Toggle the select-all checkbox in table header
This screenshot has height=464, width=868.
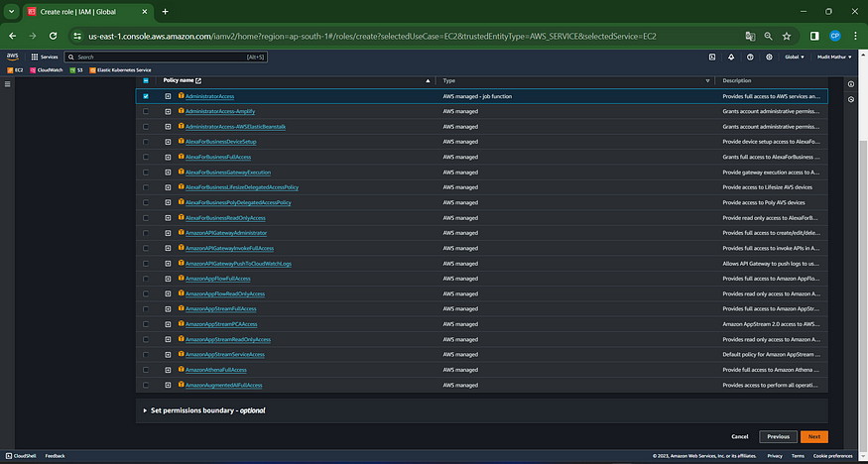(x=146, y=80)
